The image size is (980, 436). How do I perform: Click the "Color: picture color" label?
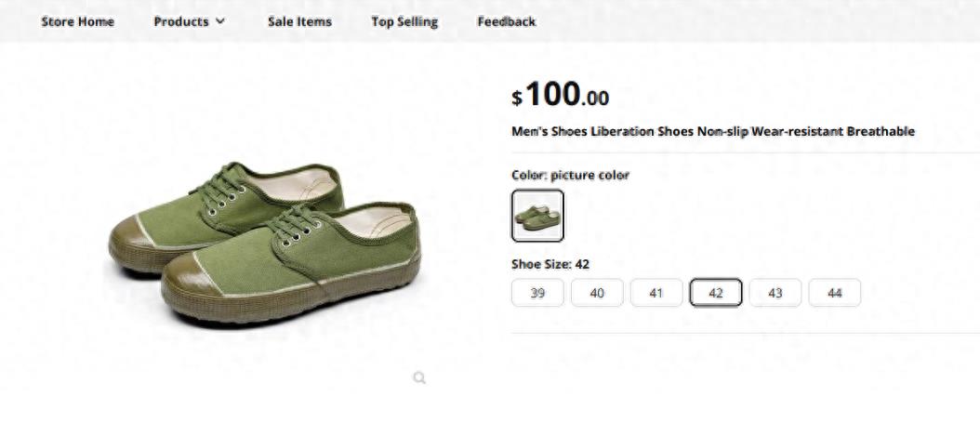tap(570, 175)
